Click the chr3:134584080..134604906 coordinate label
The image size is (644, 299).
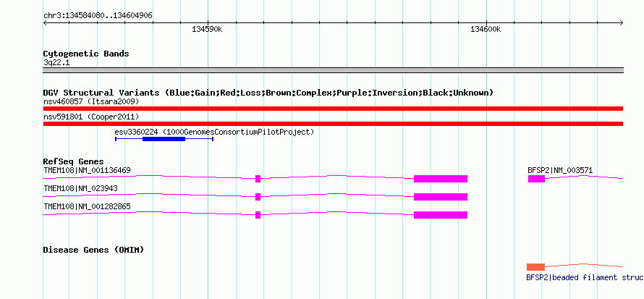click(98, 16)
